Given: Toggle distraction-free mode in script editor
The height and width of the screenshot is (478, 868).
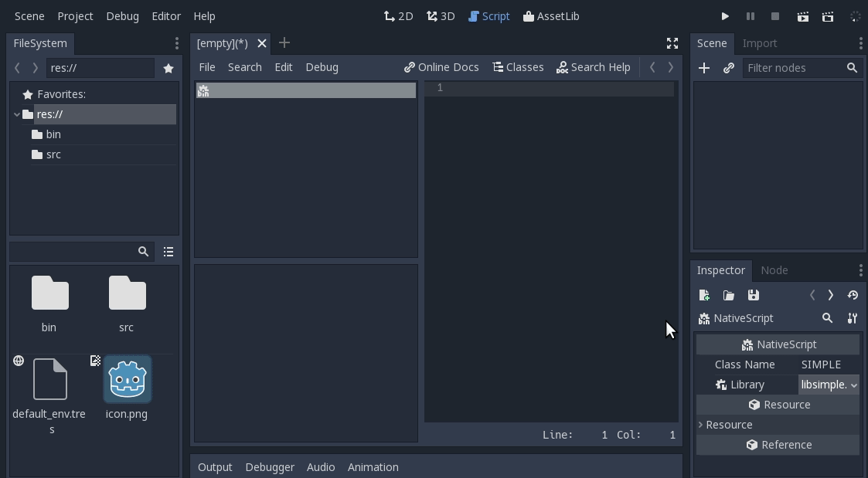Looking at the screenshot, I should (672, 43).
